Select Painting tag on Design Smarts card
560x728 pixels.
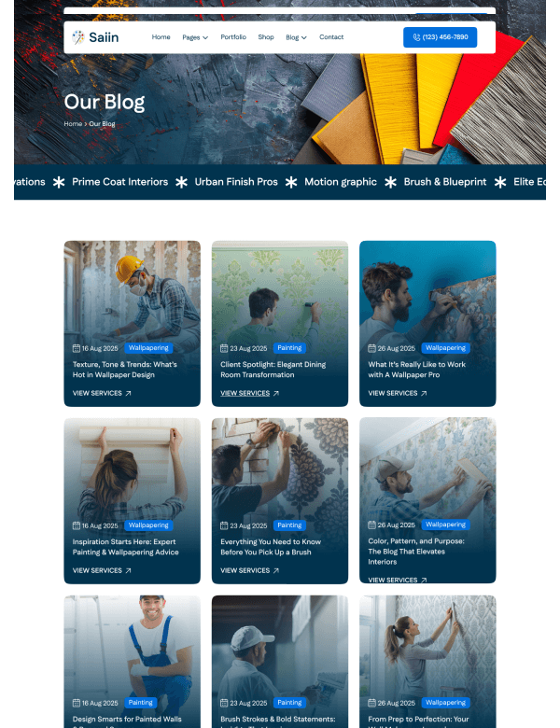141,703
